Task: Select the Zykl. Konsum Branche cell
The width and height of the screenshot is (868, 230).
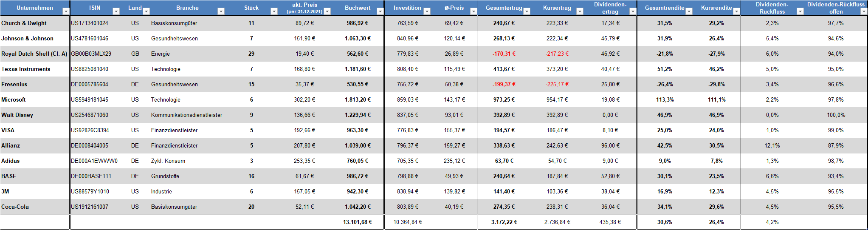Action: (x=168, y=161)
